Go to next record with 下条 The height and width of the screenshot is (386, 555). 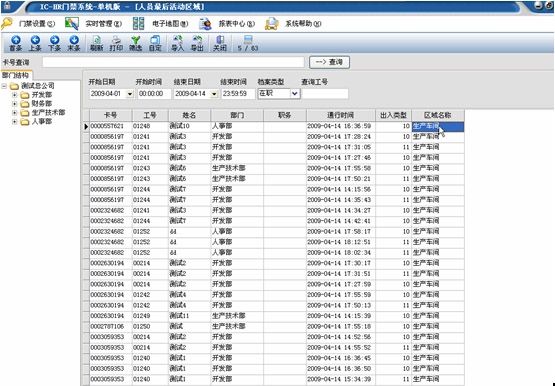(x=54, y=43)
